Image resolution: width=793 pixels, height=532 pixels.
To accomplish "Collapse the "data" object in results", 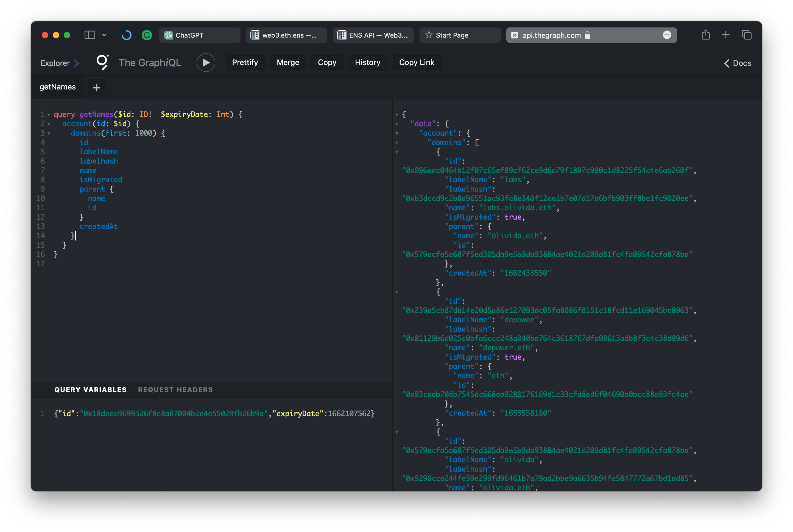I will click(396, 124).
